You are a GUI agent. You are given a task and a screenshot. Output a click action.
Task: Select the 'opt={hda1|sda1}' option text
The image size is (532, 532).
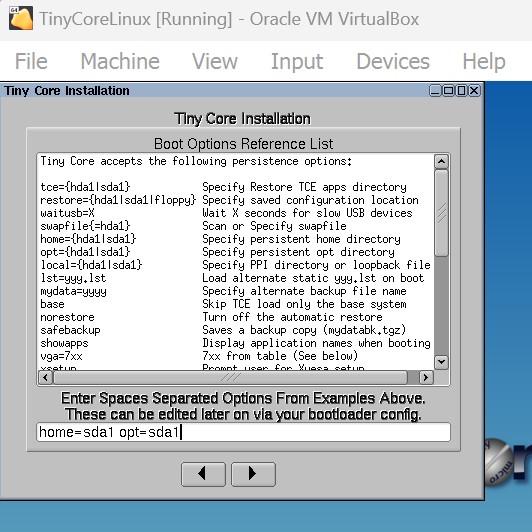pos(85,252)
